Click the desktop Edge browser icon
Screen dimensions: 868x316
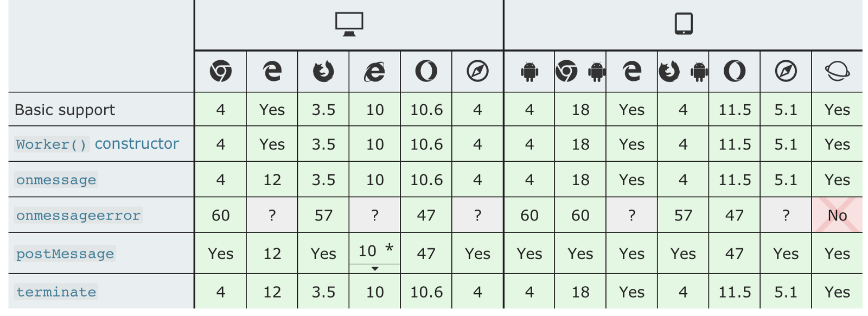tap(272, 71)
